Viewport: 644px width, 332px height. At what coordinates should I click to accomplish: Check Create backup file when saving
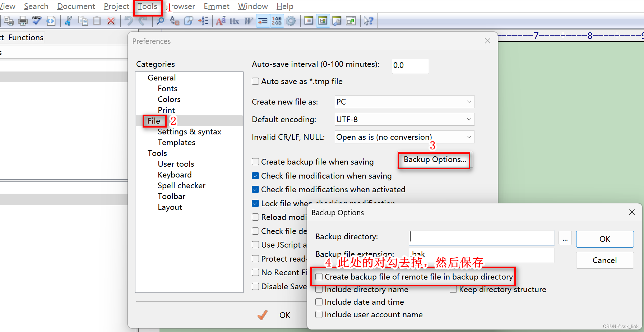[255, 162]
